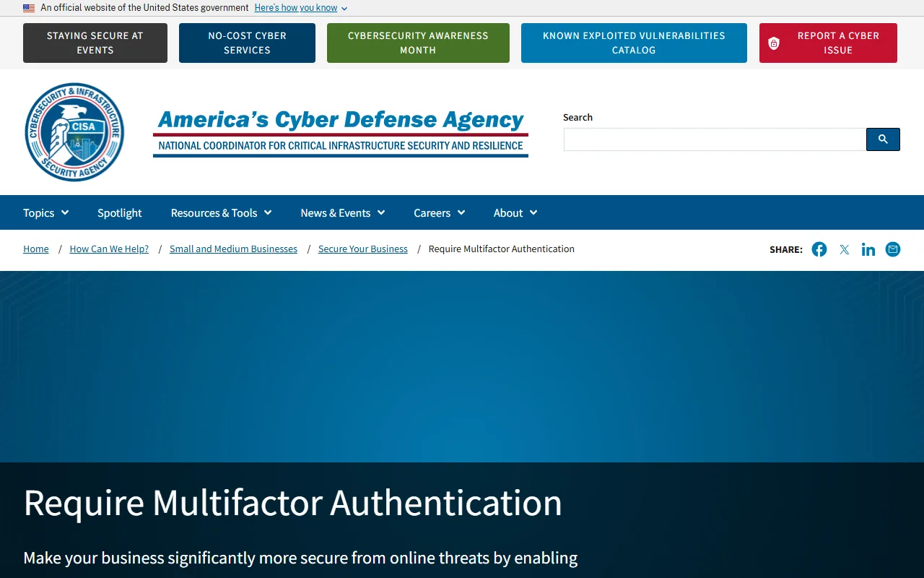Click shield icon on Report a Cyber Issue
924x578 pixels.
click(774, 43)
